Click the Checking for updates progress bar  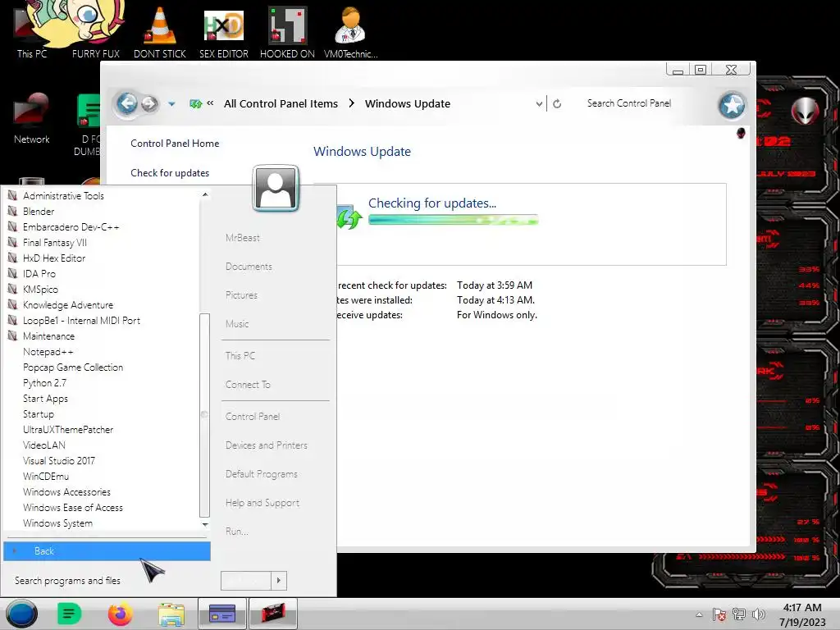[453, 220]
